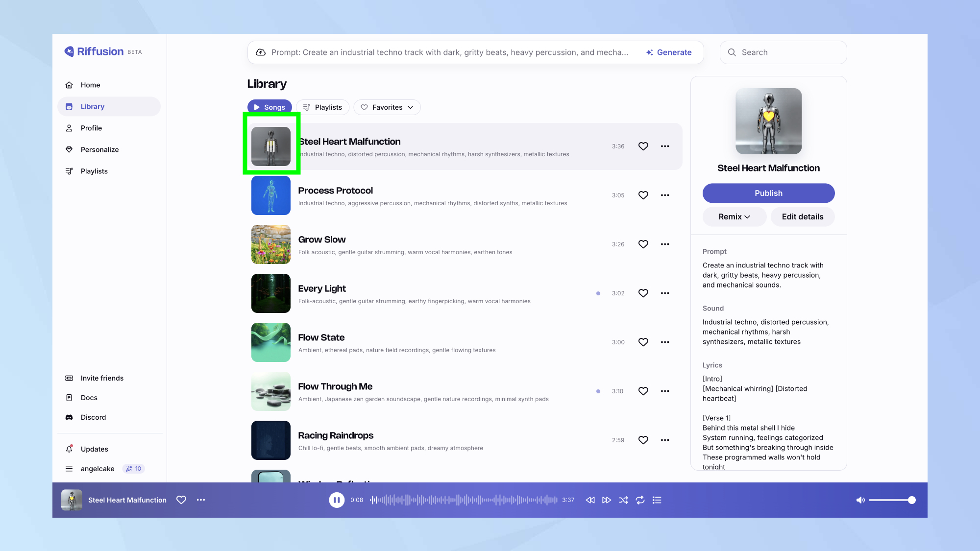Select the Songs tab

[269, 107]
